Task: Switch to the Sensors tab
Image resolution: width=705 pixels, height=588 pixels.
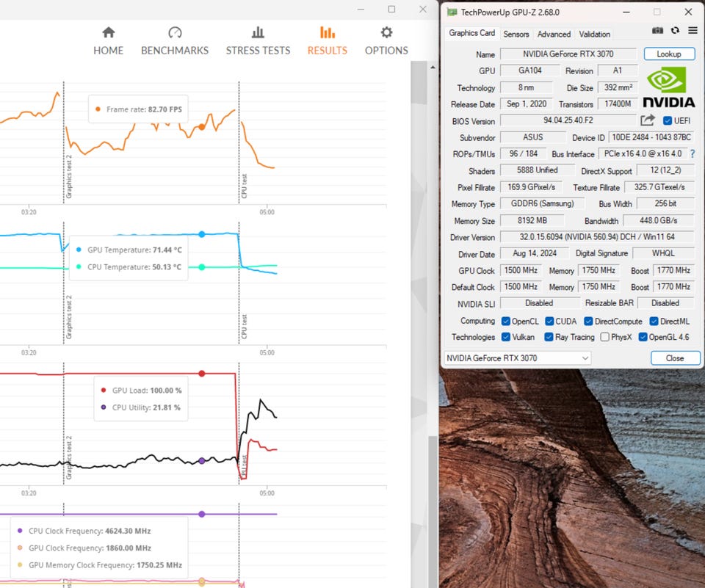Action: coord(516,34)
